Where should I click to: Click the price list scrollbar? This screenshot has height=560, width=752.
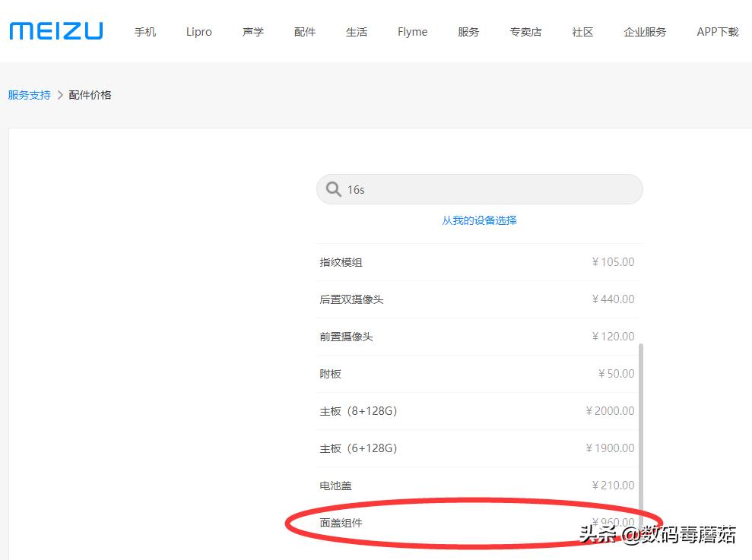tap(641, 426)
